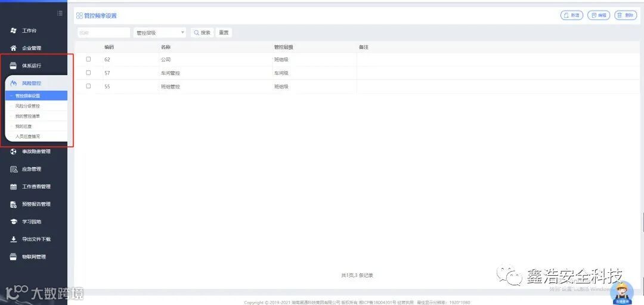Click the 编辑 edit button
Image resolution: width=644 pixels, height=305 pixels.
tap(599, 15)
